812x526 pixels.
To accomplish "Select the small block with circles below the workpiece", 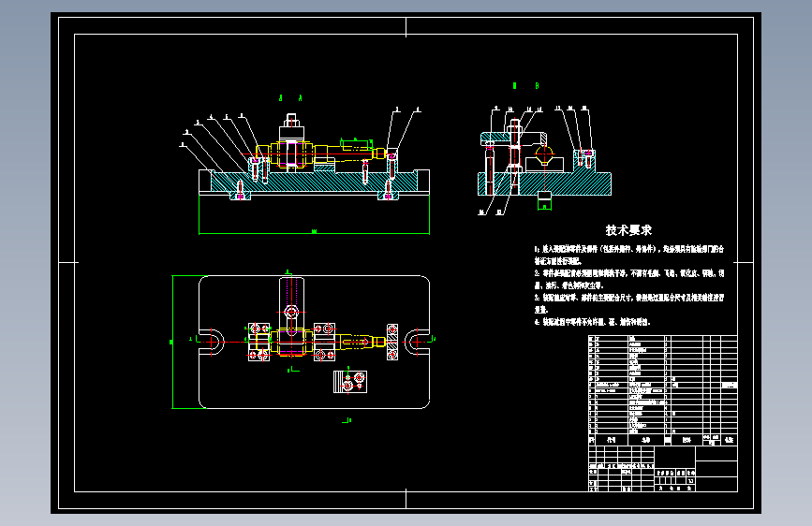I will 350,382.
